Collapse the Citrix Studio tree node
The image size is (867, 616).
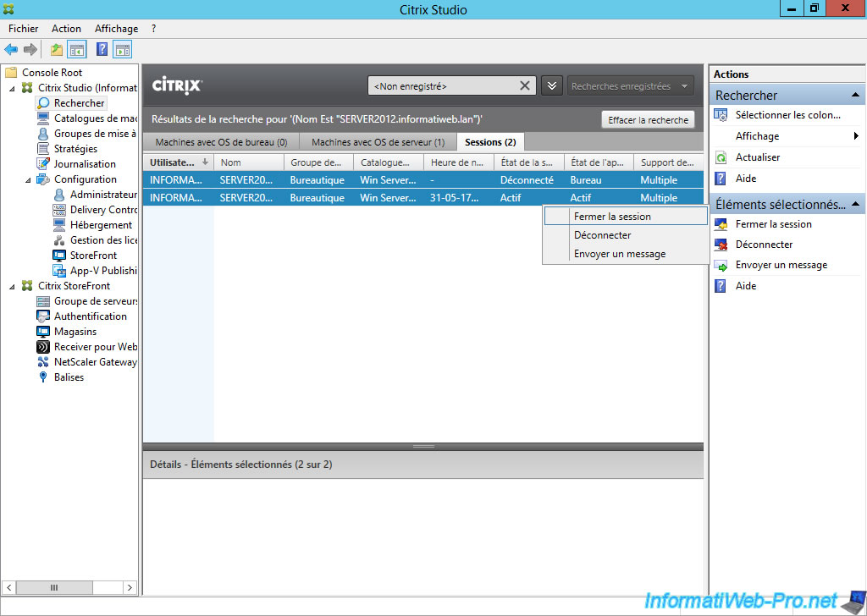12,88
